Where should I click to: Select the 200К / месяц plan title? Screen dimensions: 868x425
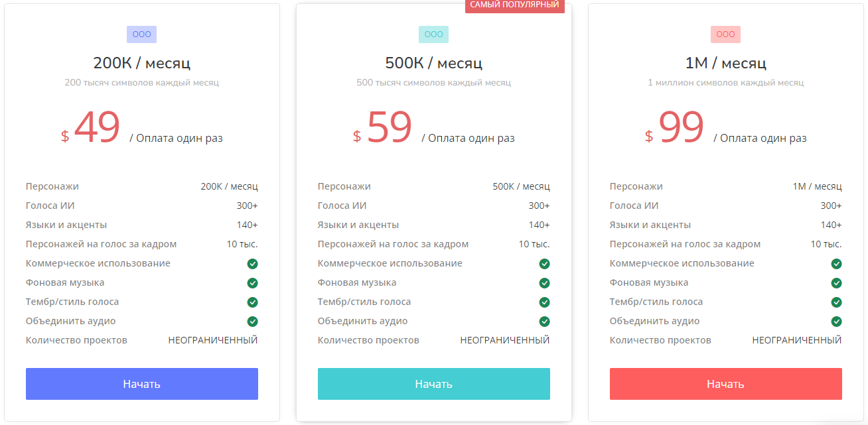141,64
